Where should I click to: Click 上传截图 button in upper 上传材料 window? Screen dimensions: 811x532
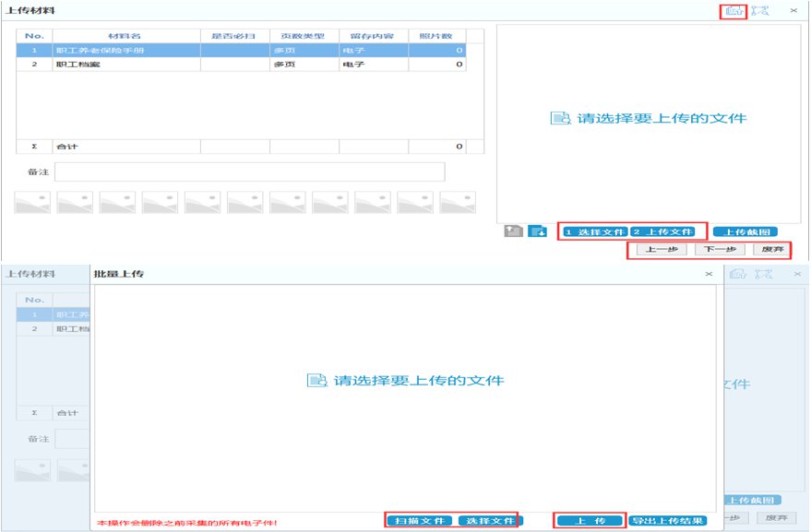pyautogui.click(x=745, y=231)
